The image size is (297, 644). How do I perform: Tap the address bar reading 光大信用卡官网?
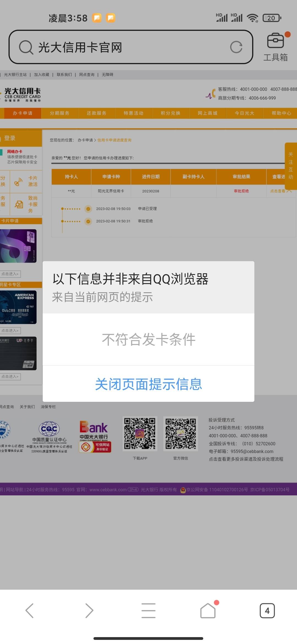[x=131, y=47]
